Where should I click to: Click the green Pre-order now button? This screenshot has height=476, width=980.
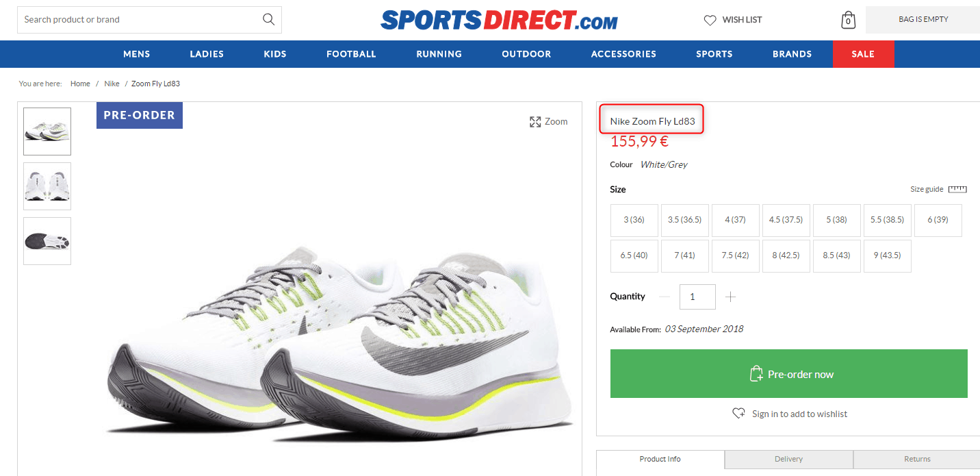pos(789,374)
